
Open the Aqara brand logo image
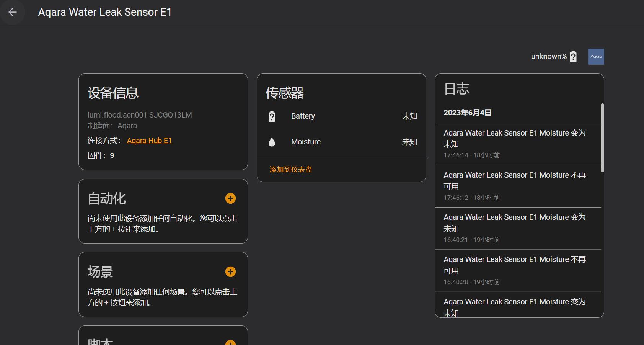pyautogui.click(x=596, y=56)
